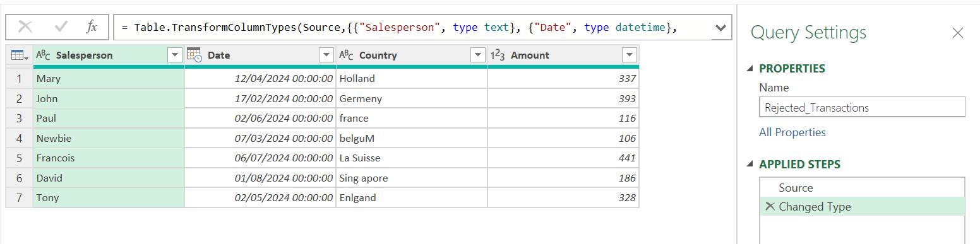
Task: Change text type icon of Country column
Action: click(x=346, y=55)
